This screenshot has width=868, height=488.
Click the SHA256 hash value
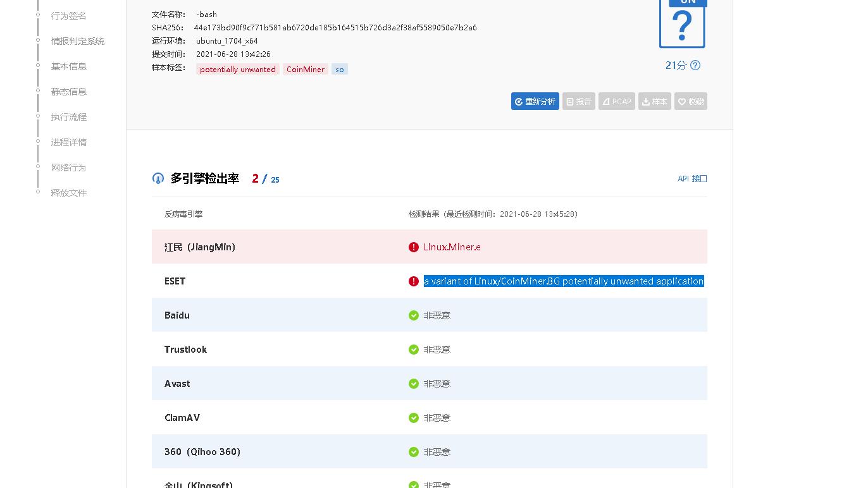[335, 28]
